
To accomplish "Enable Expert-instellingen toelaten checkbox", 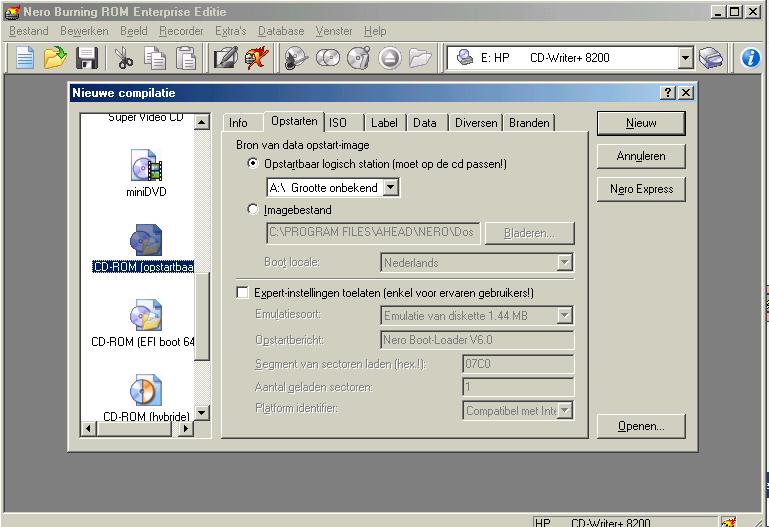I will click(242, 293).
